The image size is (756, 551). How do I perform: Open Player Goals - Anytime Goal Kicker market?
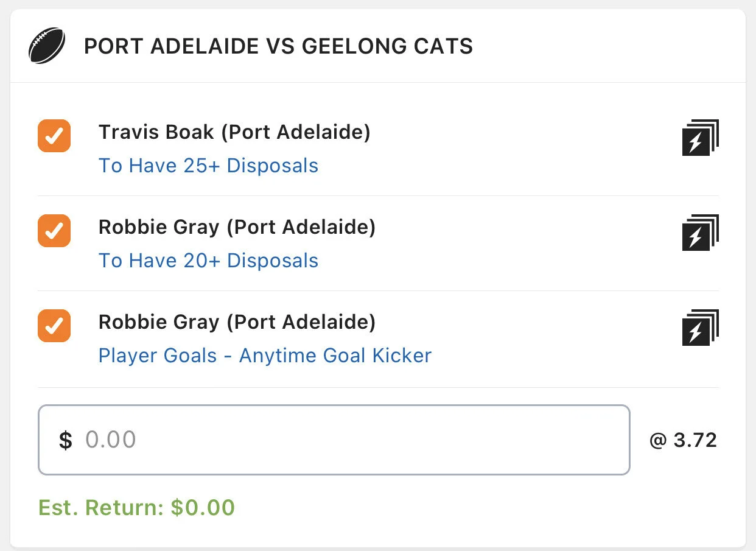point(265,356)
